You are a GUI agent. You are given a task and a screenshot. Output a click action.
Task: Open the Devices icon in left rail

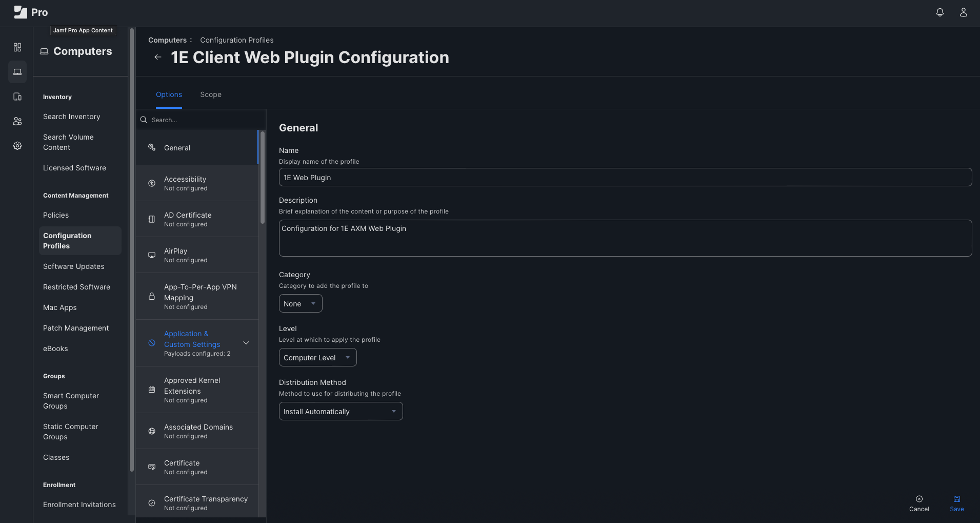click(17, 96)
